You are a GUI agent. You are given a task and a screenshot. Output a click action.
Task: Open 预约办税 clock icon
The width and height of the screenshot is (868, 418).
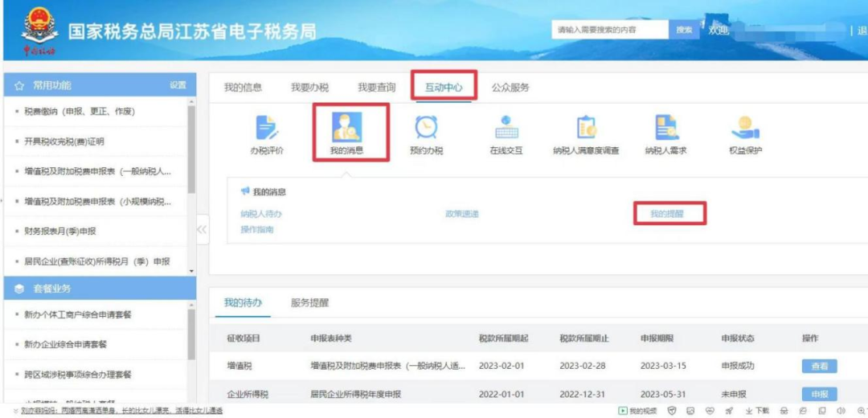point(426,129)
